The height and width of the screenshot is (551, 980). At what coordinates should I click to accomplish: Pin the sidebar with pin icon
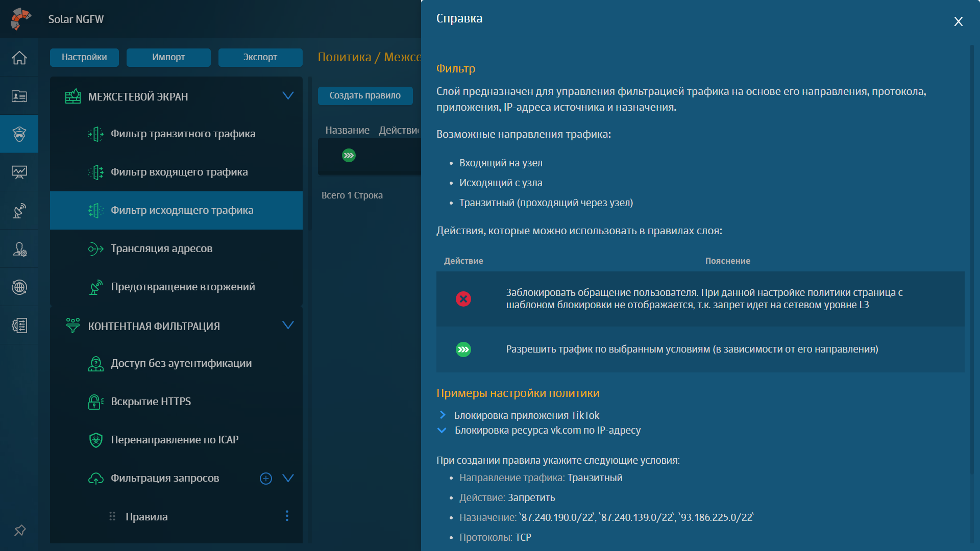tap(20, 531)
